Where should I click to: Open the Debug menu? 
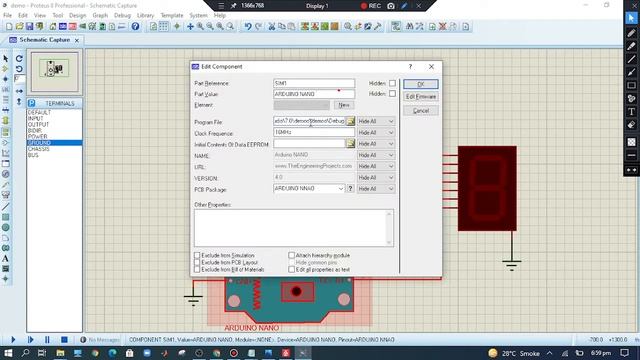(x=122, y=15)
